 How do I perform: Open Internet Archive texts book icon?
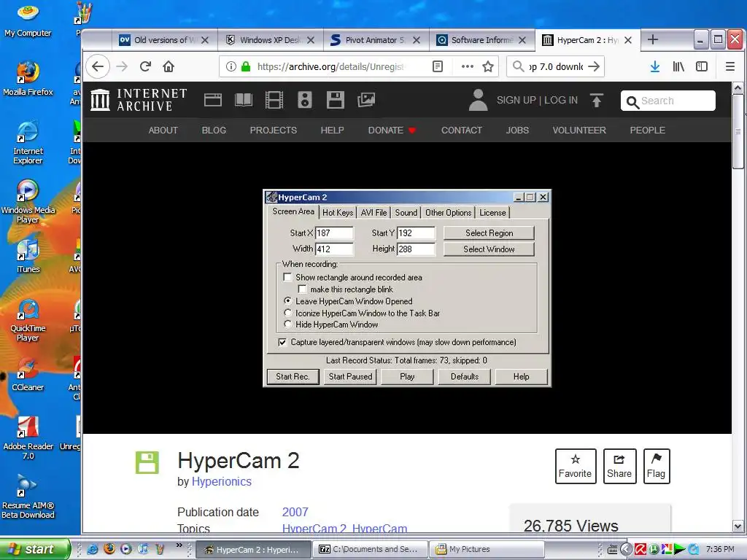click(x=244, y=100)
